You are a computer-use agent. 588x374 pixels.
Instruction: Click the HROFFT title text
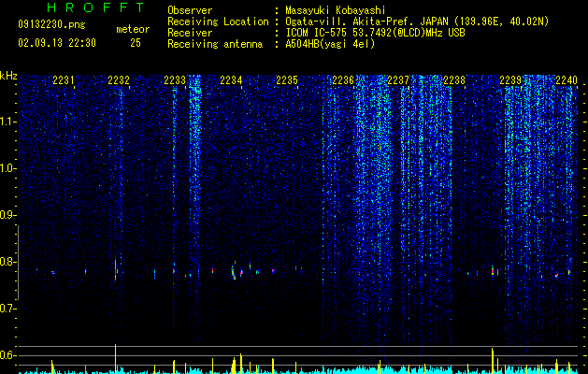(96, 7)
